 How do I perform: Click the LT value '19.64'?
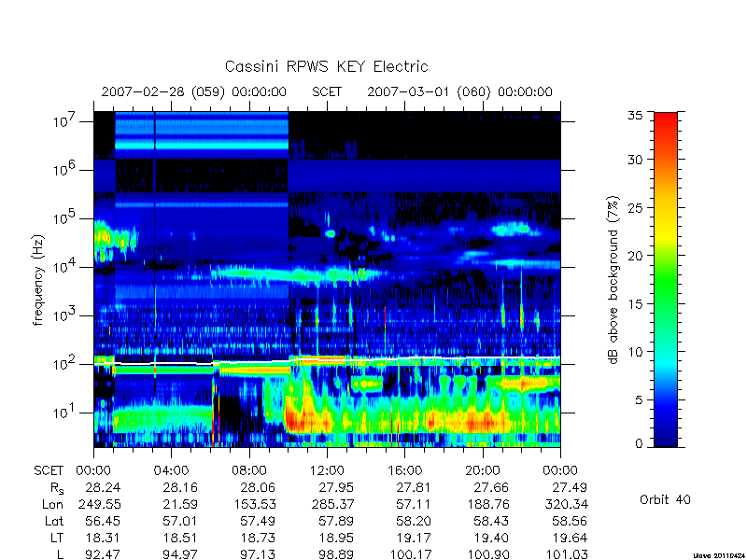click(x=570, y=538)
